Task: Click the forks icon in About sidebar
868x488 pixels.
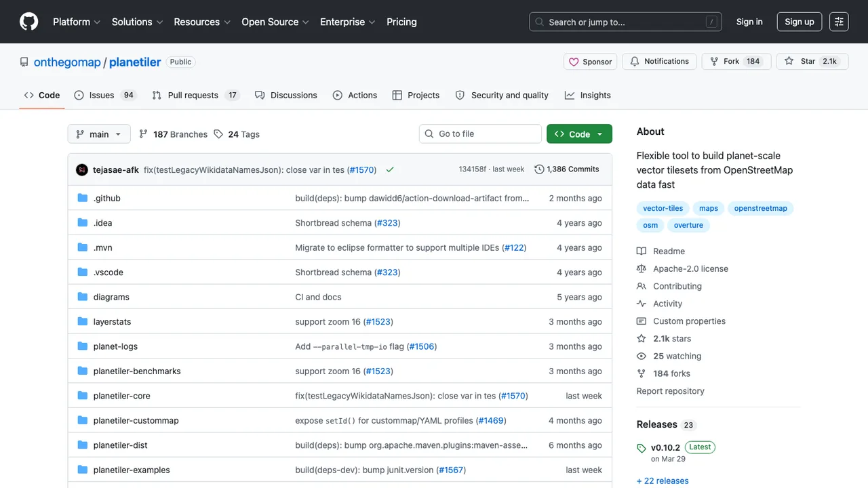Action: (642, 374)
